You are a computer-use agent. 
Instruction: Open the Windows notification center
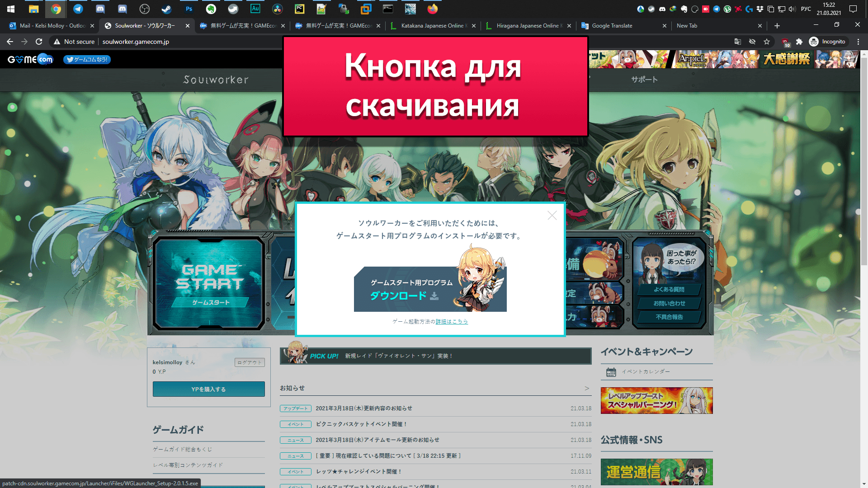click(853, 9)
